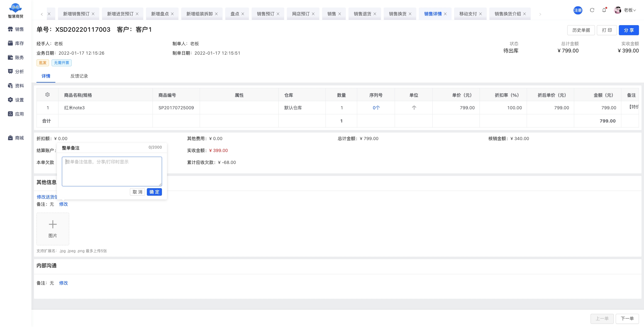Open the 商城 sidebar shop icon
Viewport: 644px width, 327px height.
(x=10, y=138)
